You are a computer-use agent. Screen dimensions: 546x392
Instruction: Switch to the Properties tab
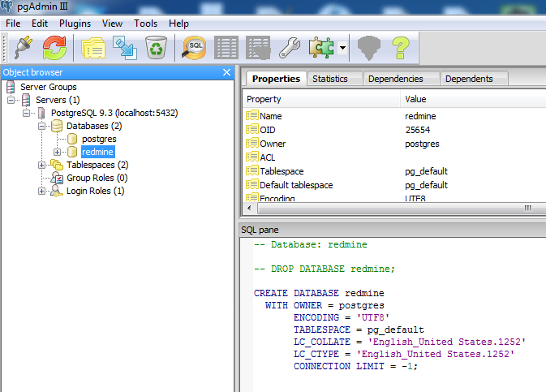coord(276,79)
